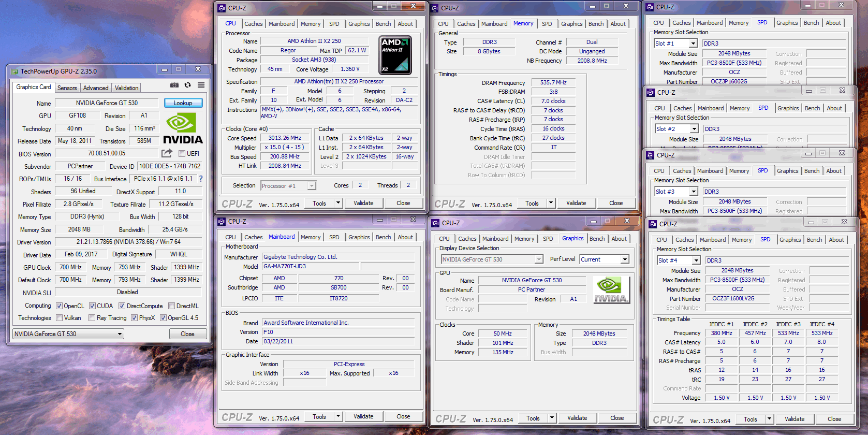The width and height of the screenshot is (868, 435).
Task: Click the Close button in GPU-Z
Action: 188,334
